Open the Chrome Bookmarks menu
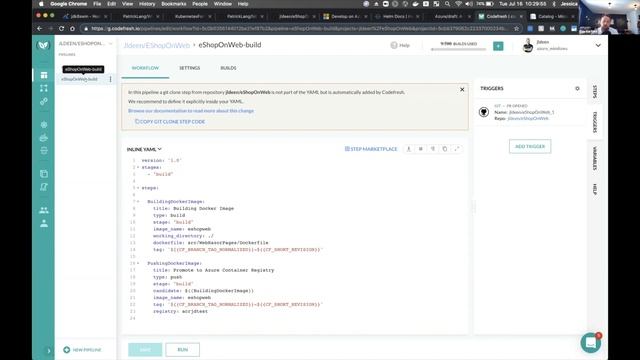 (174, 4)
